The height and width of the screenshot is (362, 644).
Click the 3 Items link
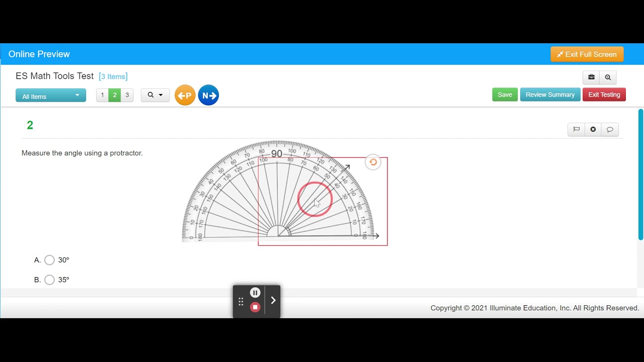pos(113,76)
